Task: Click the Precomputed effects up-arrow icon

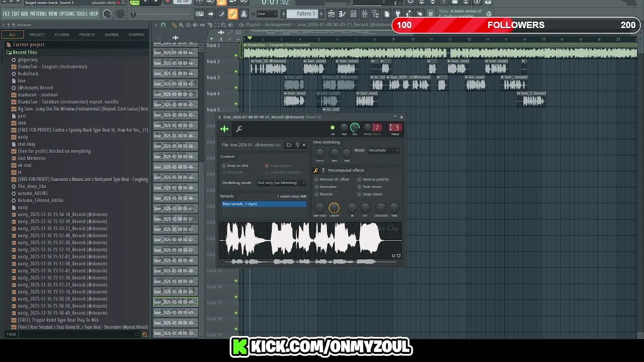Action: coord(323,170)
